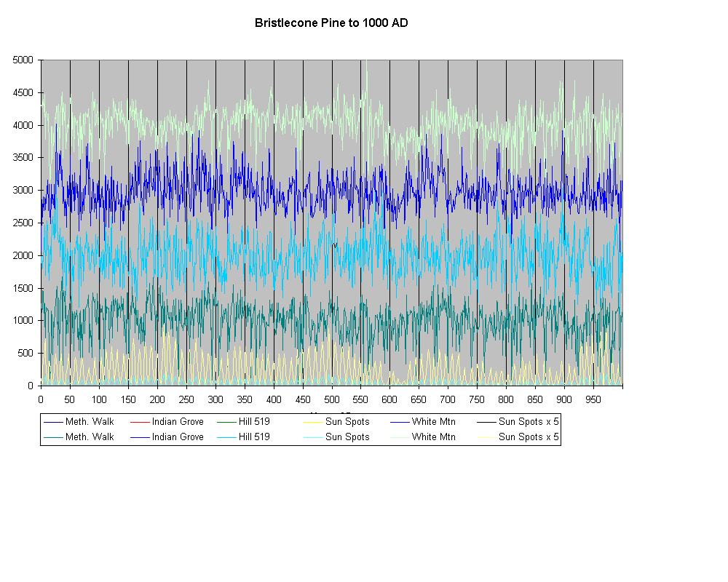
Task: Click the 5000 label on the vertical axis
Action: [23, 60]
